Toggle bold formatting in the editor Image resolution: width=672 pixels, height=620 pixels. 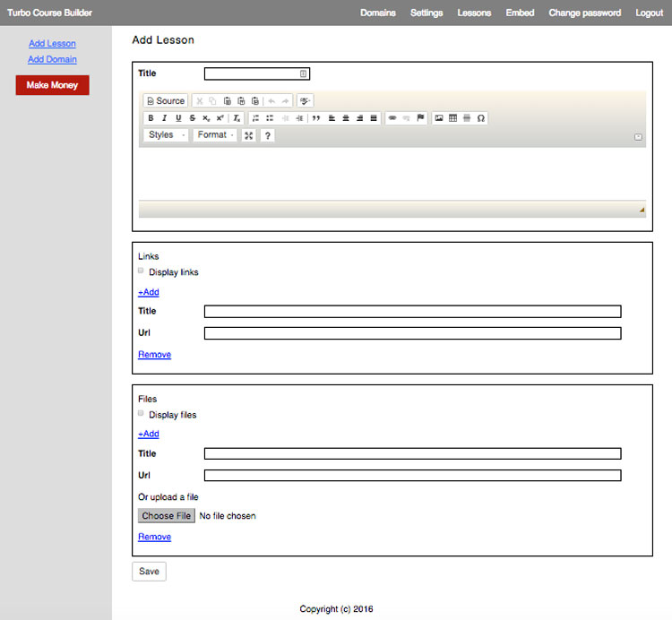coord(151,118)
